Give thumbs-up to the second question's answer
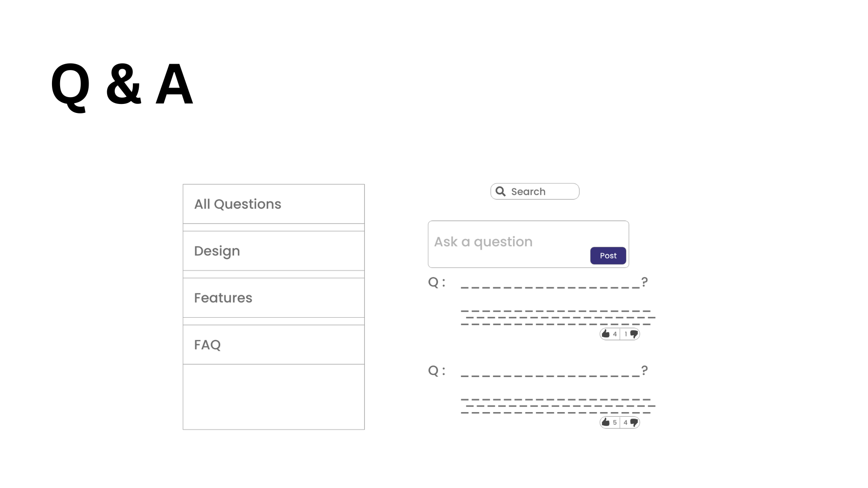The image size is (868, 488). pos(606,422)
